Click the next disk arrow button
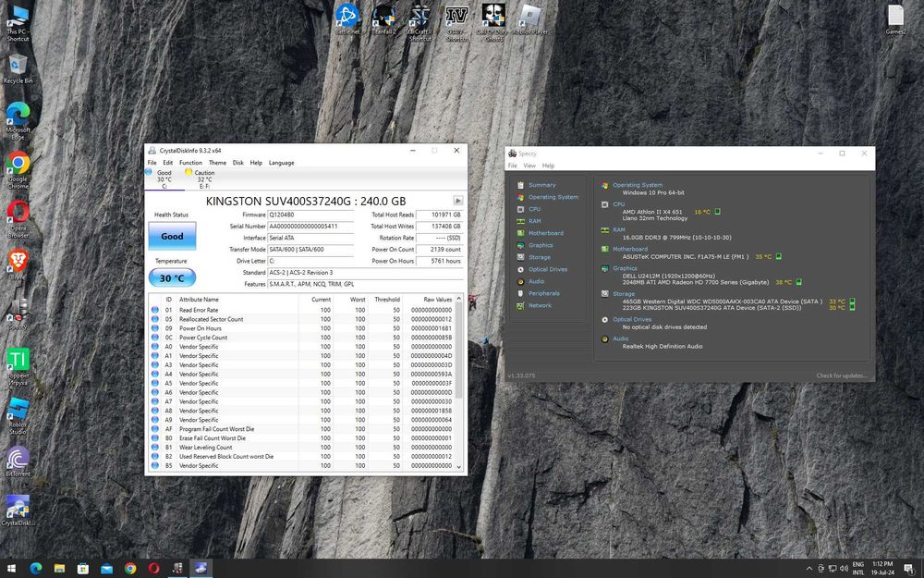 point(457,201)
